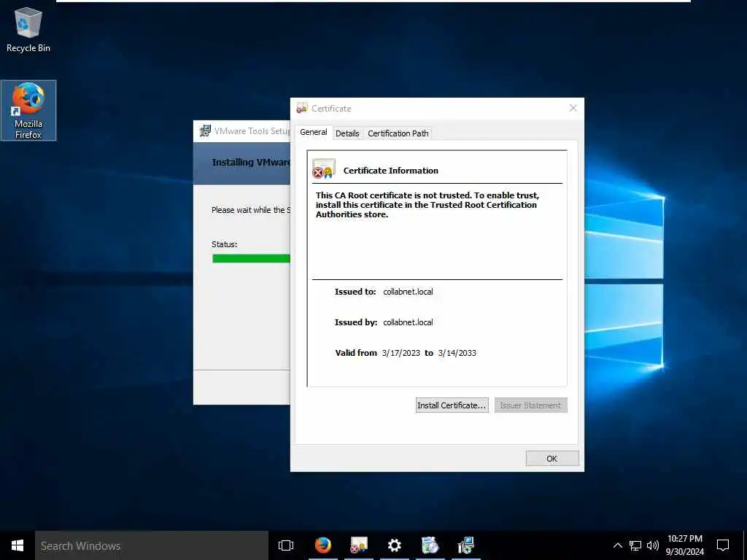
Task: Click the Certificate dialog title icon
Action: (302, 109)
